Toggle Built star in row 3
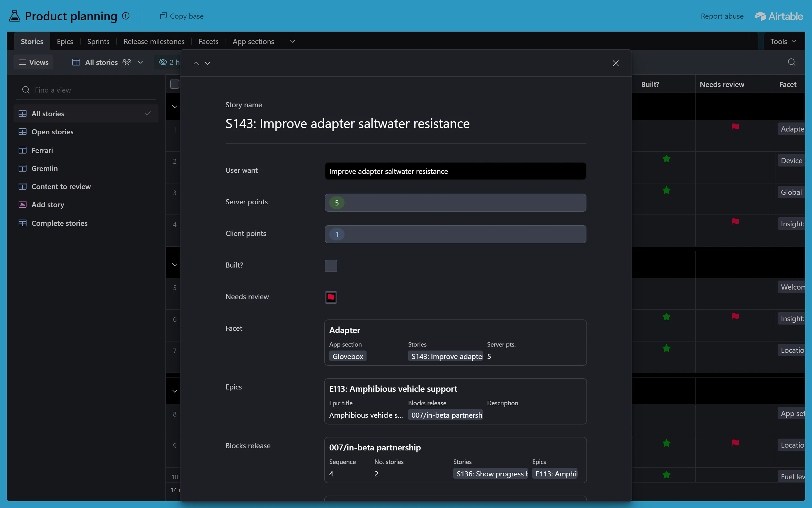The image size is (812, 508). 667,190
